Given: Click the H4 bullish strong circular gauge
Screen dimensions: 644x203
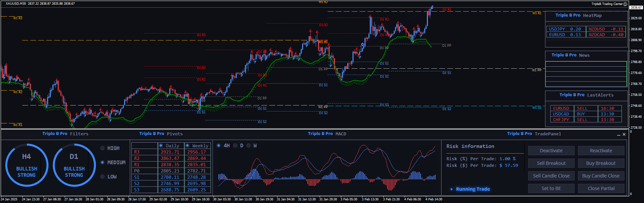Looking at the screenshot, I should click(27, 165).
